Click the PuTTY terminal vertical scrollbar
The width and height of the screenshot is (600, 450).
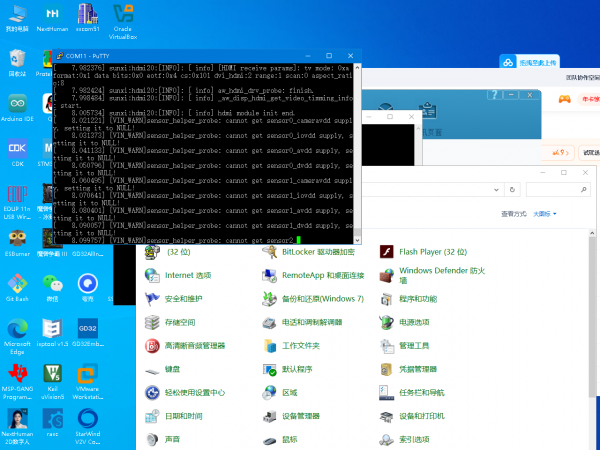356,150
